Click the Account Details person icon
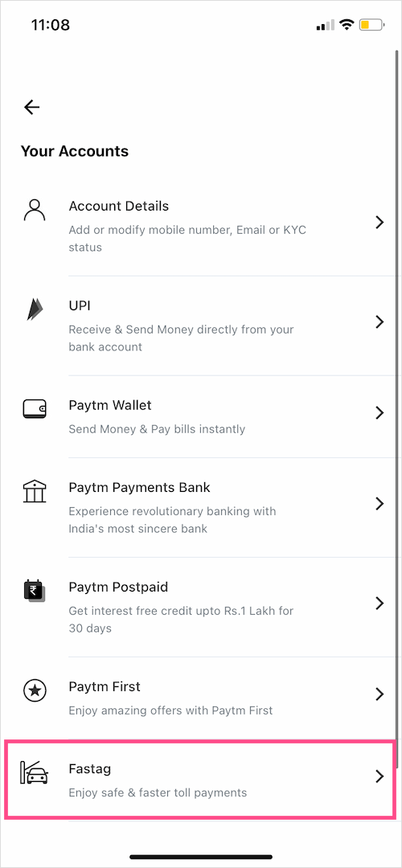Image resolution: width=402 pixels, height=868 pixels. tap(35, 211)
